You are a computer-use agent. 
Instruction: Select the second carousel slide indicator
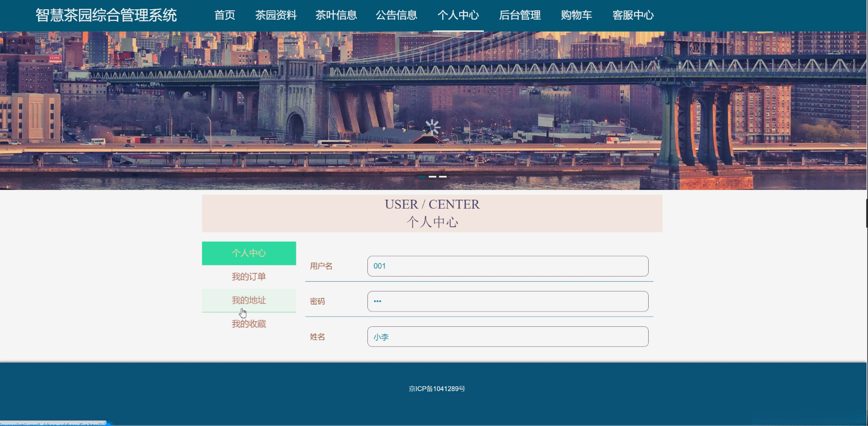point(433,177)
